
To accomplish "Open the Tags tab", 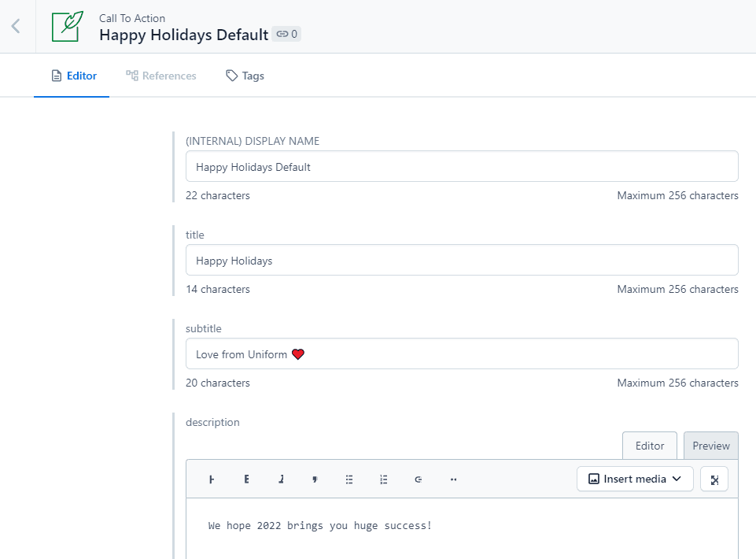I will pos(245,75).
